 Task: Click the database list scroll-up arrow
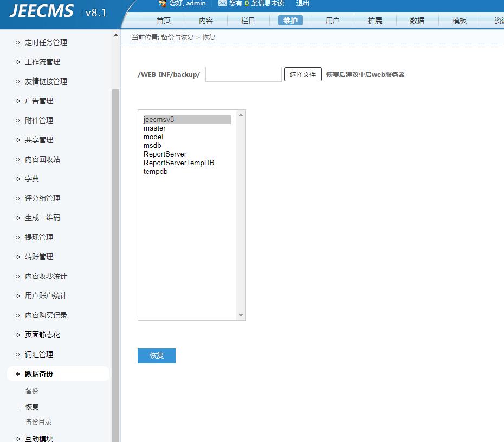(241, 115)
